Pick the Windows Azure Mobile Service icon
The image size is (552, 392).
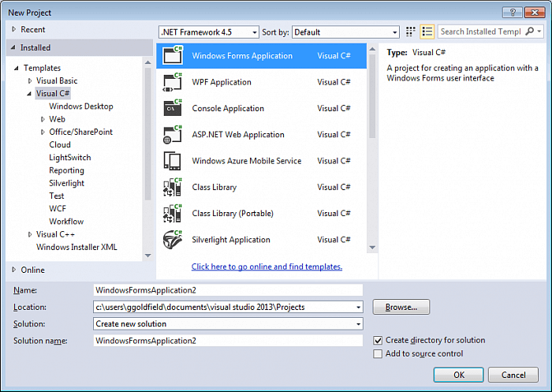(172, 161)
